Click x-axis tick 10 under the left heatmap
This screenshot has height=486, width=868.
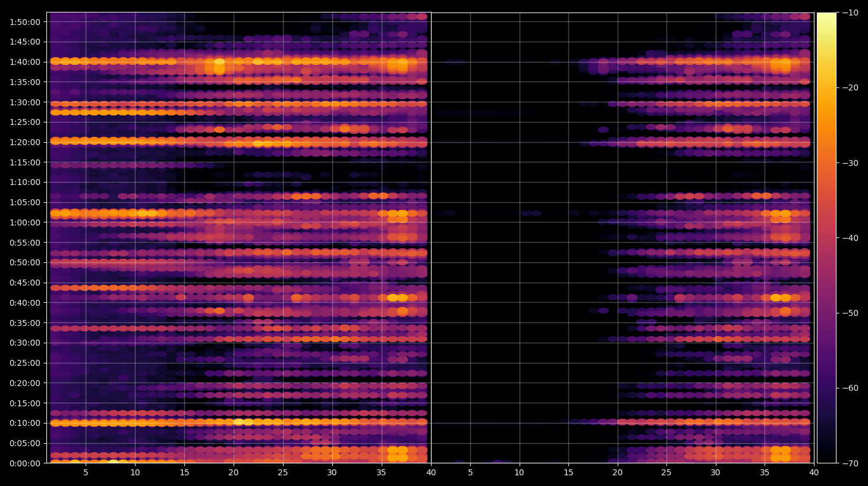[x=135, y=473]
